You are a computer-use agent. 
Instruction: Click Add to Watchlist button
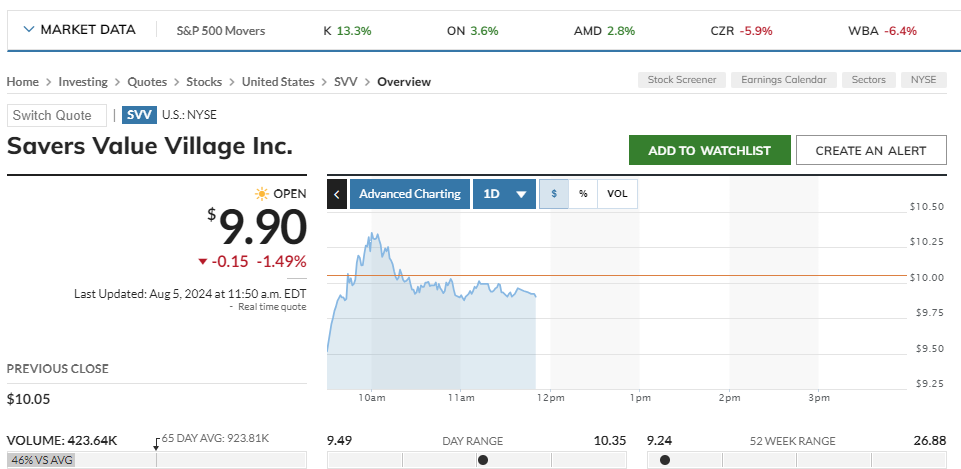(709, 150)
